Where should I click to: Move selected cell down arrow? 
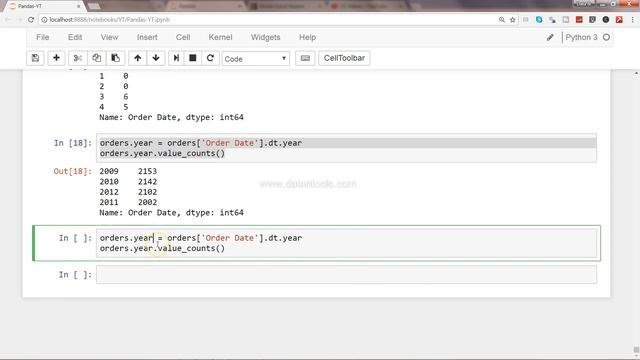click(156, 58)
